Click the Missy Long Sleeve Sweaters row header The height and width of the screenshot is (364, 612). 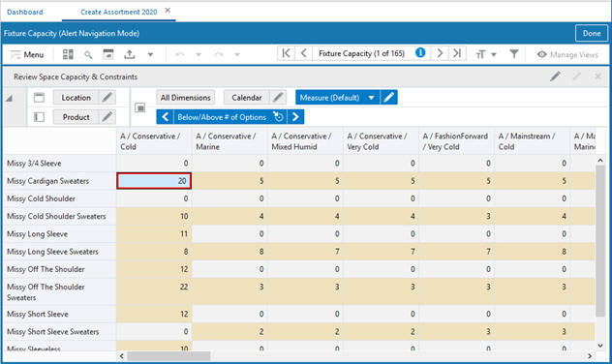[x=60, y=252]
